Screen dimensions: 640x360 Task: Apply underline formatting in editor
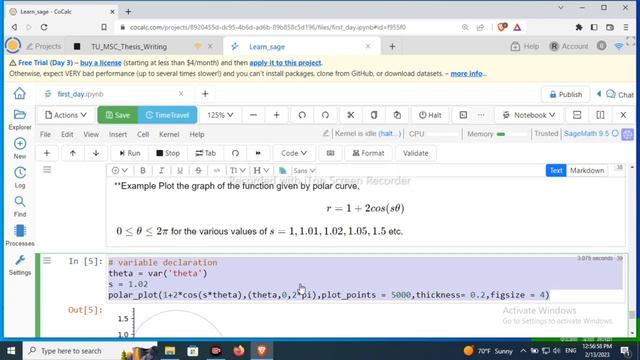tap(180, 170)
